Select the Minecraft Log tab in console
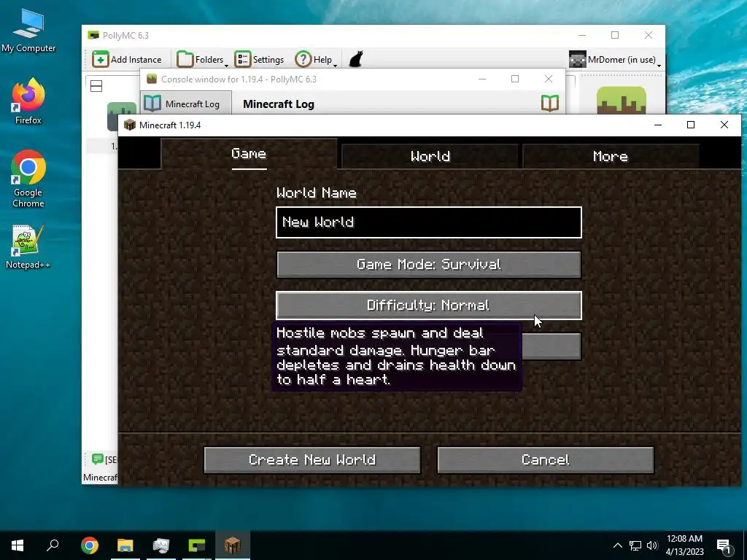This screenshot has width=747, height=560. pos(186,104)
